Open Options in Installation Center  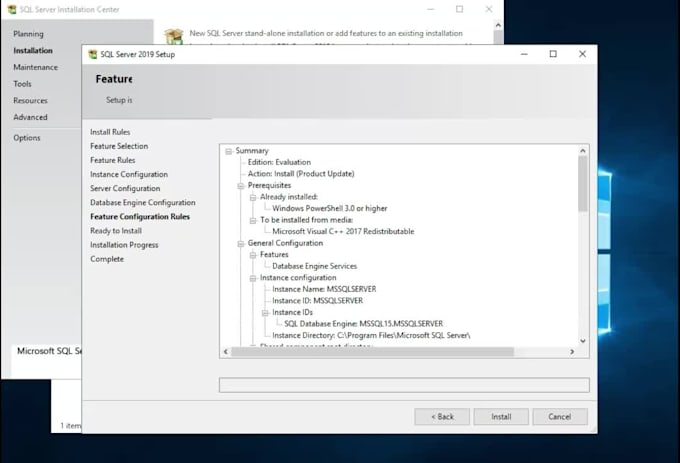[27, 138]
